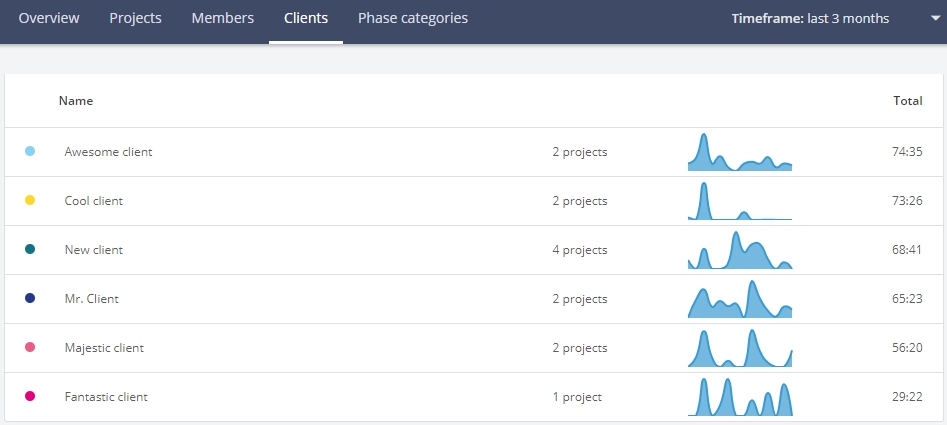This screenshot has width=947, height=425.
Task: Click the teal dot beside New client
Action: (x=30, y=249)
